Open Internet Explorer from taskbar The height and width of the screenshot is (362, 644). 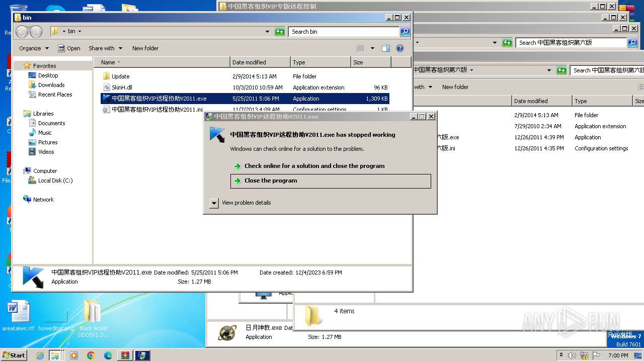40,355
